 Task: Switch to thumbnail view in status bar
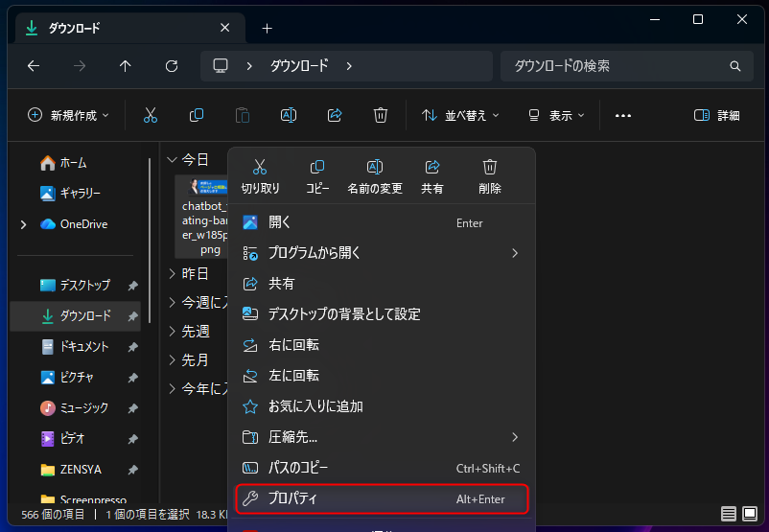tap(750, 515)
